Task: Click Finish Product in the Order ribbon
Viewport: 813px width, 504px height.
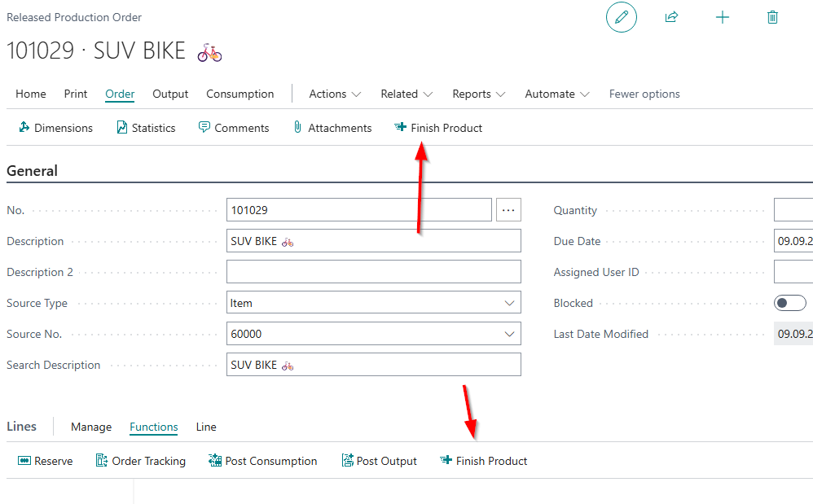Action: 438,128
